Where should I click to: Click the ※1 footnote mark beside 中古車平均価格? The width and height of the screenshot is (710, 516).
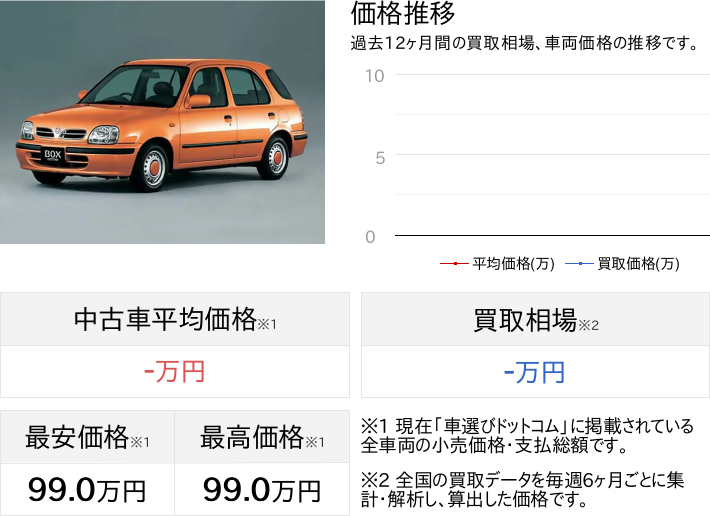pos(267,324)
